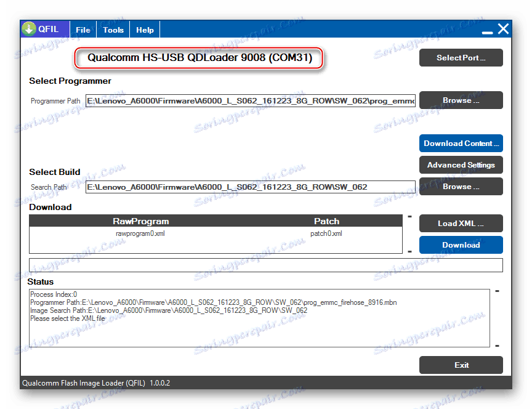The width and height of the screenshot is (532, 409).
Task: Click the Image Search Path status line
Action: click(x=169, y=310)
